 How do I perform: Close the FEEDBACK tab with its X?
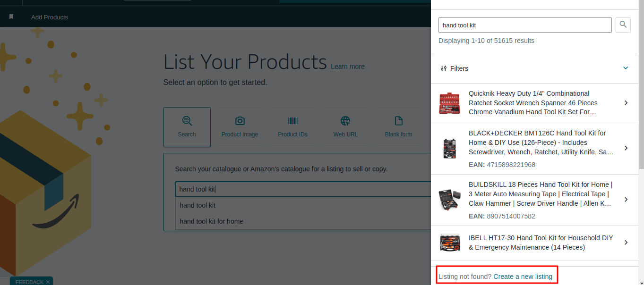[48, 282]
